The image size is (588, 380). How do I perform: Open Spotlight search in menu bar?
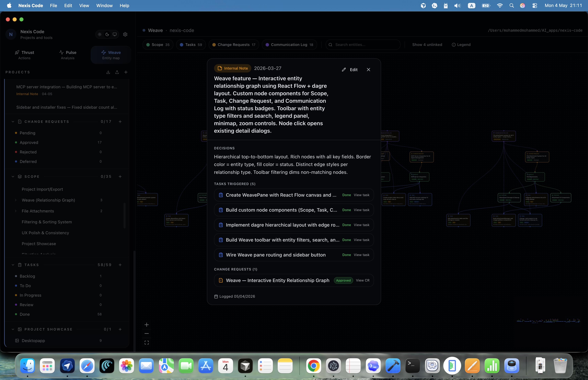pyautogui.click(x=511, y=5)
